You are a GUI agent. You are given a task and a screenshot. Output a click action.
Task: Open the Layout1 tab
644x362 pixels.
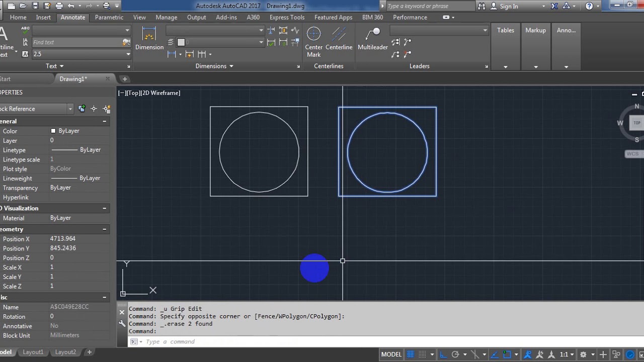click(x=33, y=352)
